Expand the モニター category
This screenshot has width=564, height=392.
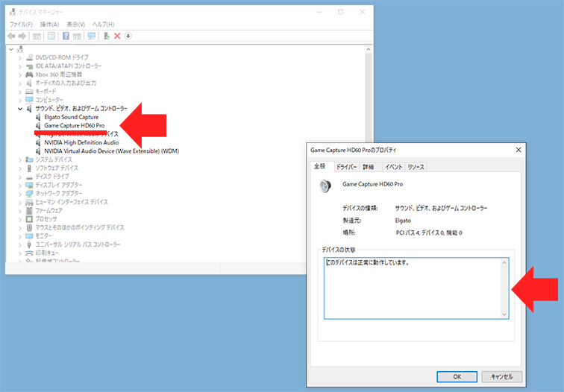20,236
